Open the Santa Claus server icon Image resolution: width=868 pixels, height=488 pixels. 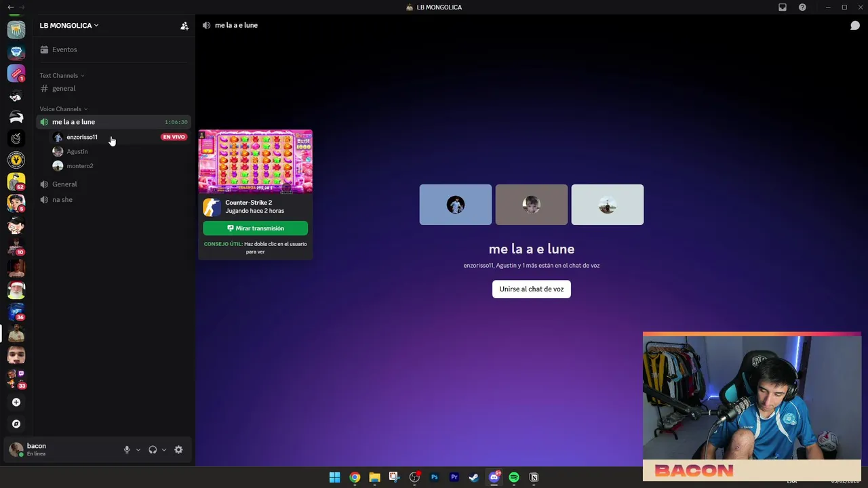pos(16,290)
